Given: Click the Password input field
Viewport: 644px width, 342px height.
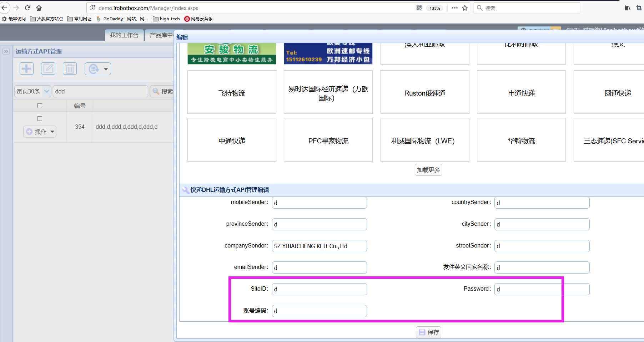Looking at the screenshot, I should click(542, 289).
